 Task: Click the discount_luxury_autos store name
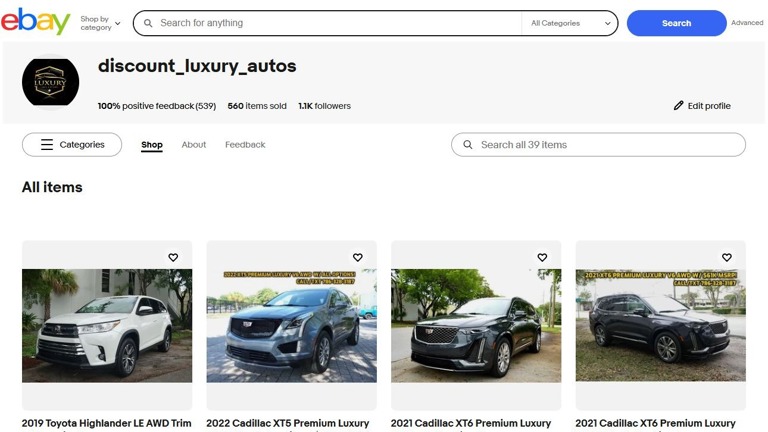coord(197,66)
